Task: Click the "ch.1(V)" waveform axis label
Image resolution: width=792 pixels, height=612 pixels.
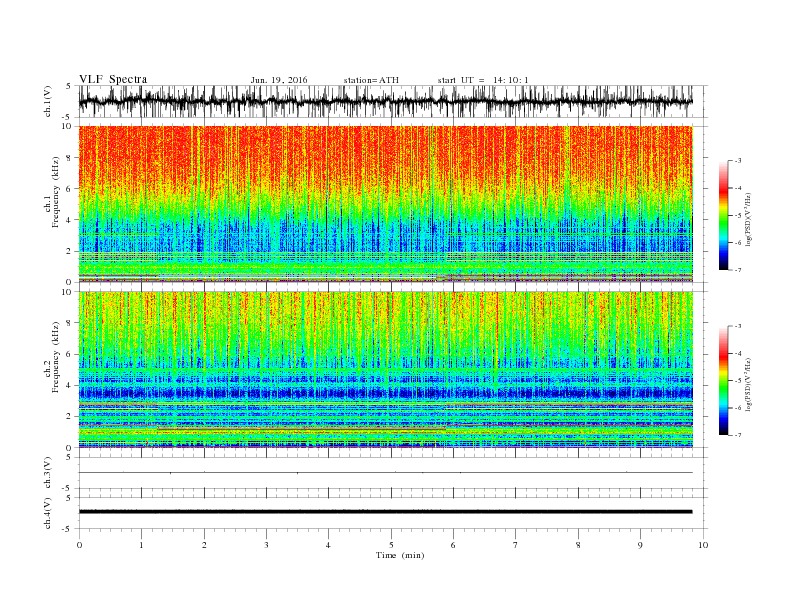Action: 48,101
